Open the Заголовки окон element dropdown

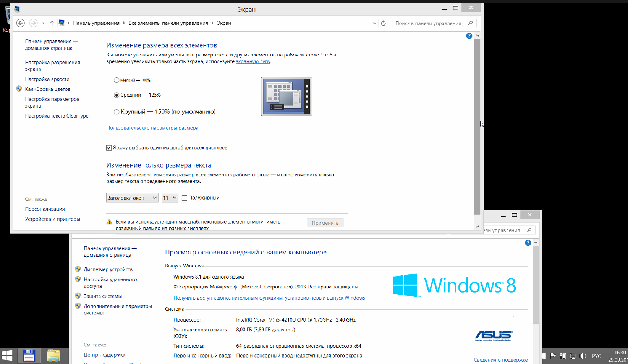132,198
